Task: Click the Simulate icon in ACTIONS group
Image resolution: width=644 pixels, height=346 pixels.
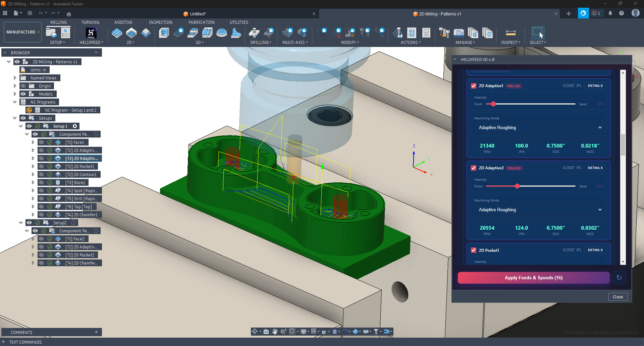Action: click(398, 33)
